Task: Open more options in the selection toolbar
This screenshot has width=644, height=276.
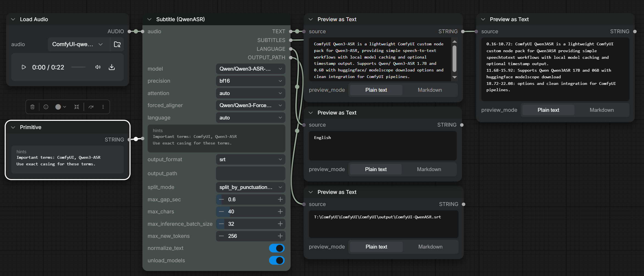Action: tap(103, 107)
